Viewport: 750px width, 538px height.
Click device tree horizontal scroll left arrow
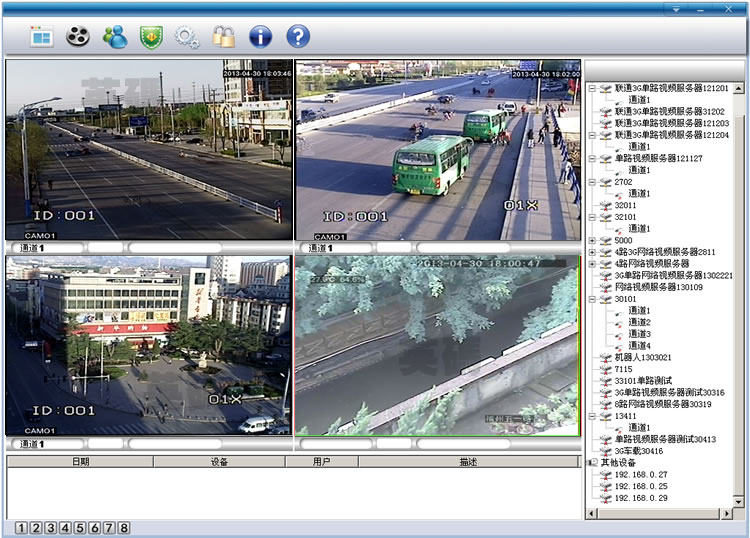592,514
